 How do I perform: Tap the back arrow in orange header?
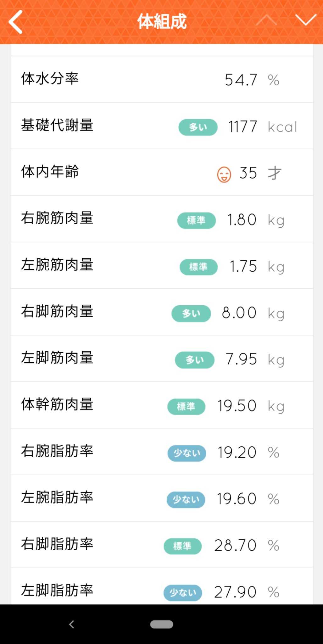[x=16, y=22]
